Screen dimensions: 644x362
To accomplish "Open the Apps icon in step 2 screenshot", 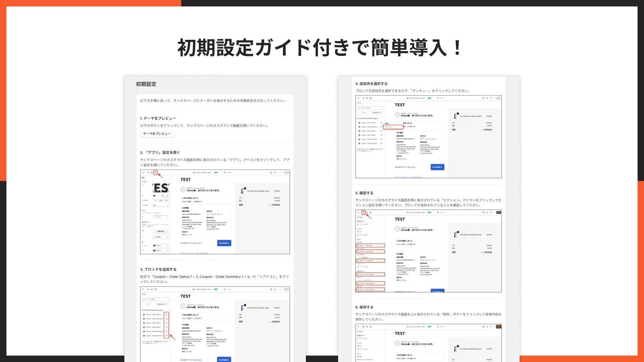I will point(155,173).
